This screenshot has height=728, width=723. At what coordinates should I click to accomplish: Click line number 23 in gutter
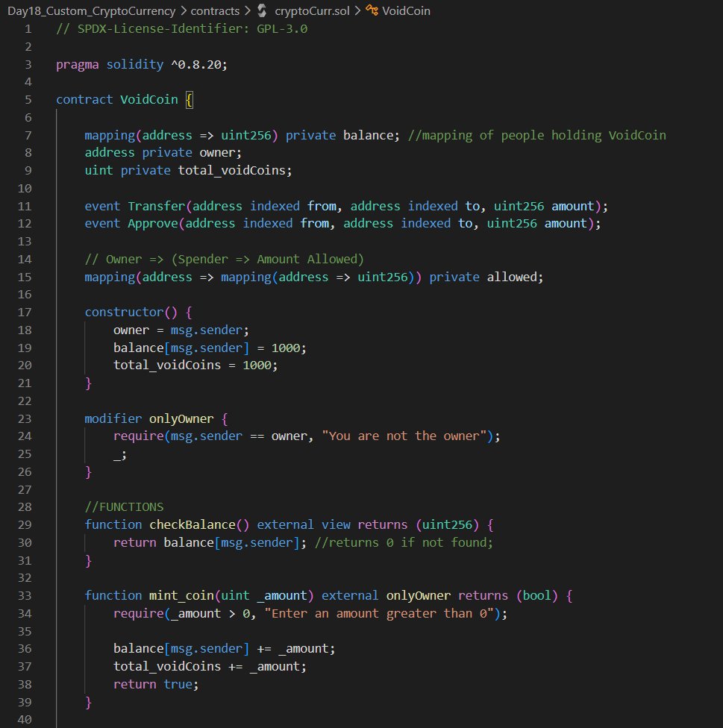(25, 418)
